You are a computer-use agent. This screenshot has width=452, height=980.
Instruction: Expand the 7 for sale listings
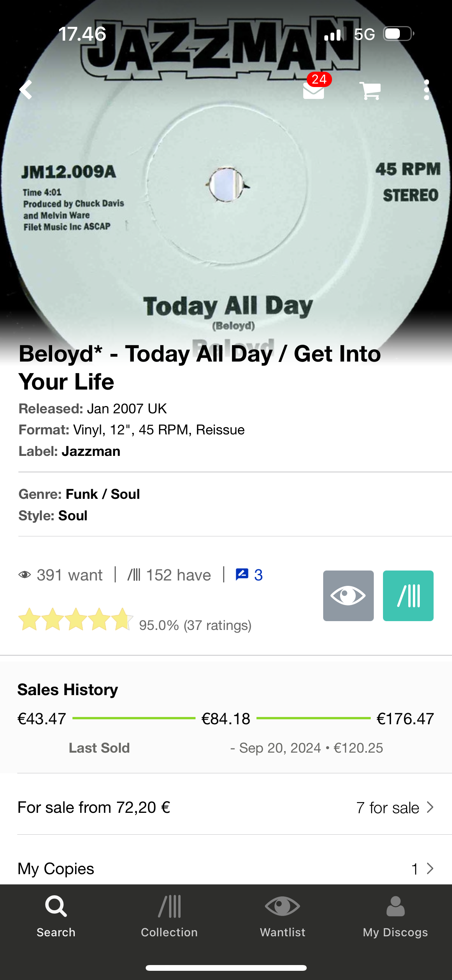pyautogui.click(x=395, y=808)
